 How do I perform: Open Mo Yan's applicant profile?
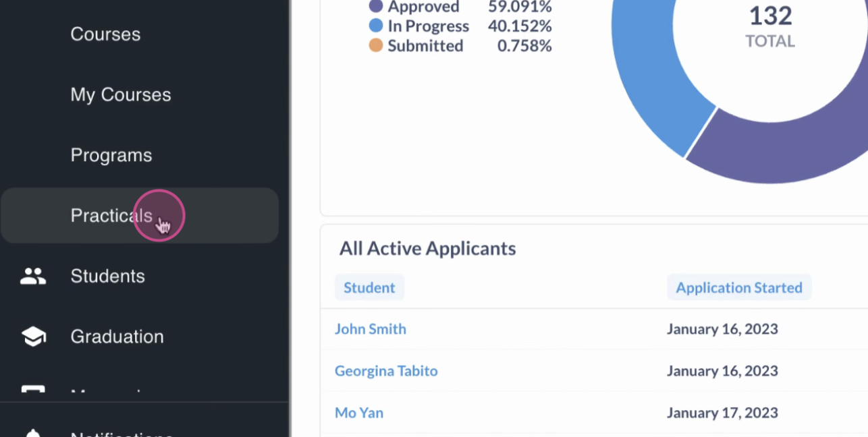coord(359,413)
